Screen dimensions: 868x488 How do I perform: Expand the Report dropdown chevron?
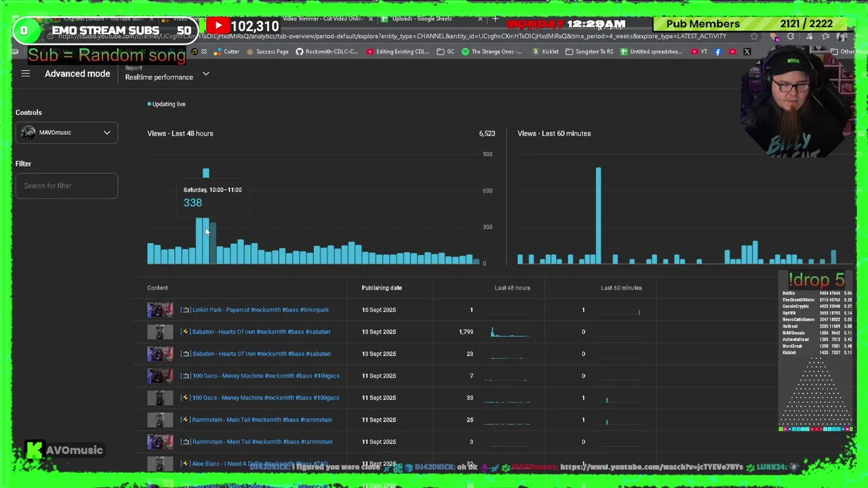(x=205, y=74)
